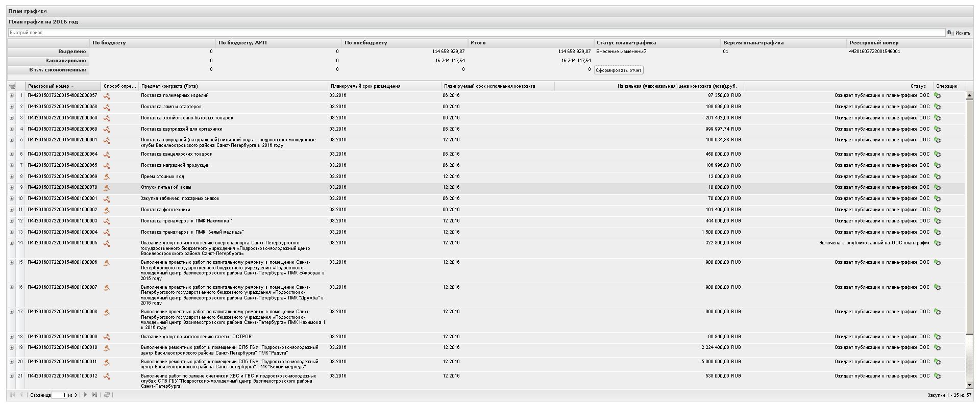Viewport: 980px width, 404px height.
Task: Expand row 6 Поставка канцелярских товаров
Action: coord(12,154)
